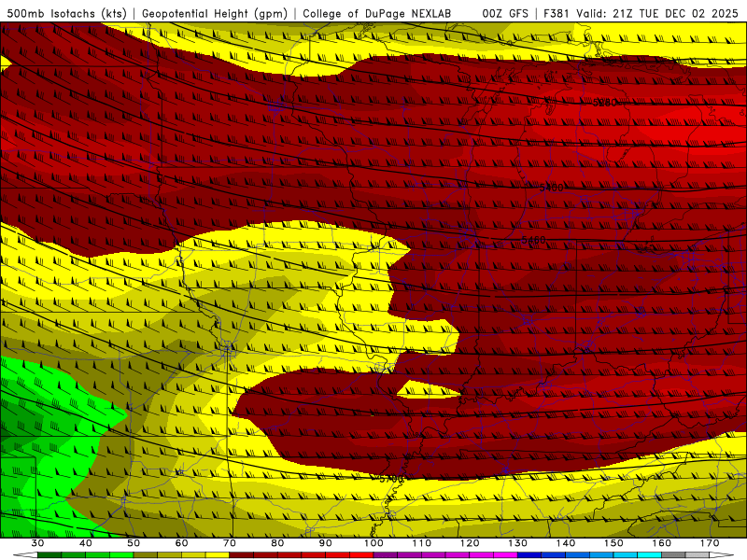The image size is (747, 560).
Task: Click the '00Z GFS' model run label
Action: click(x=505, y=13)
